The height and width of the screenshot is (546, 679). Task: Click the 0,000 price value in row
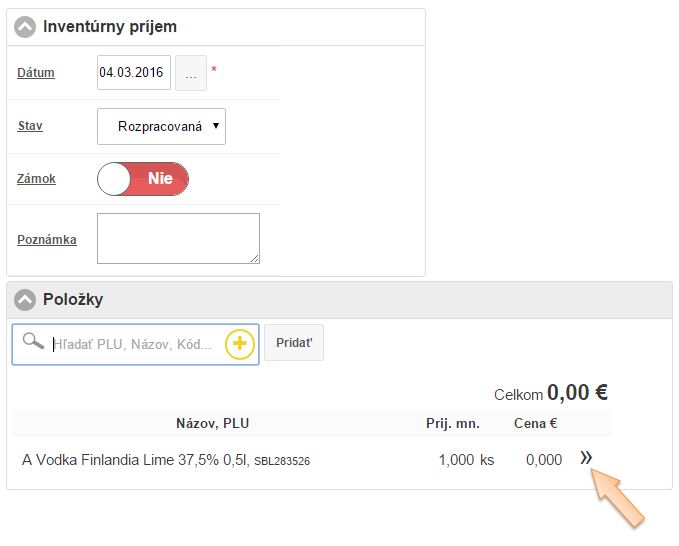[544, 460]
